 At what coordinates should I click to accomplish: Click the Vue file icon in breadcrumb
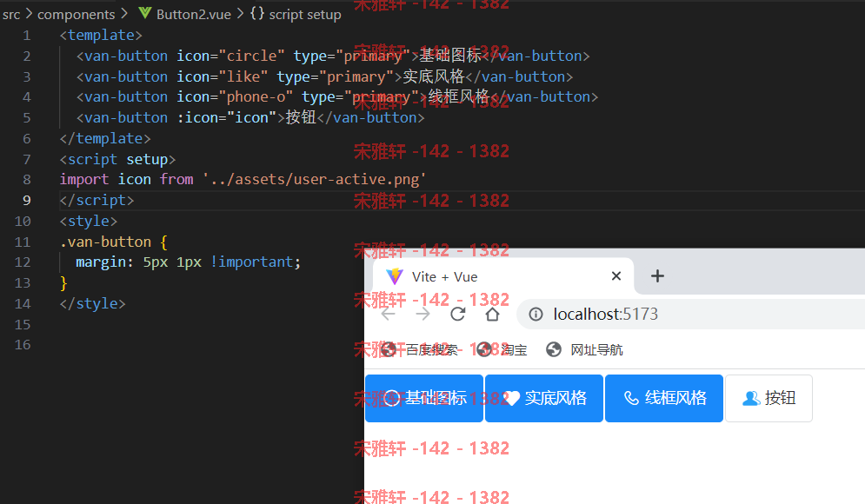[x=144, y=13]
